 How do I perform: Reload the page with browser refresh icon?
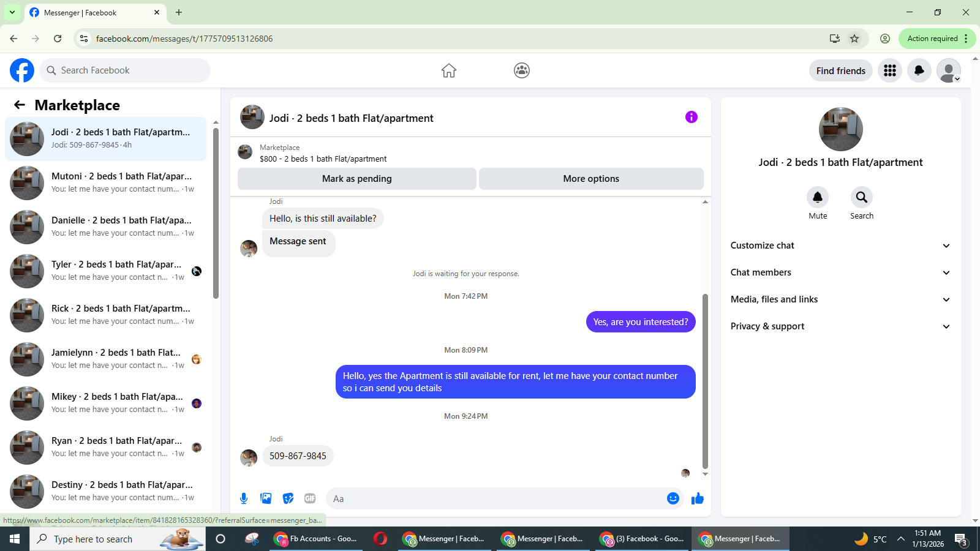[58, 39]
